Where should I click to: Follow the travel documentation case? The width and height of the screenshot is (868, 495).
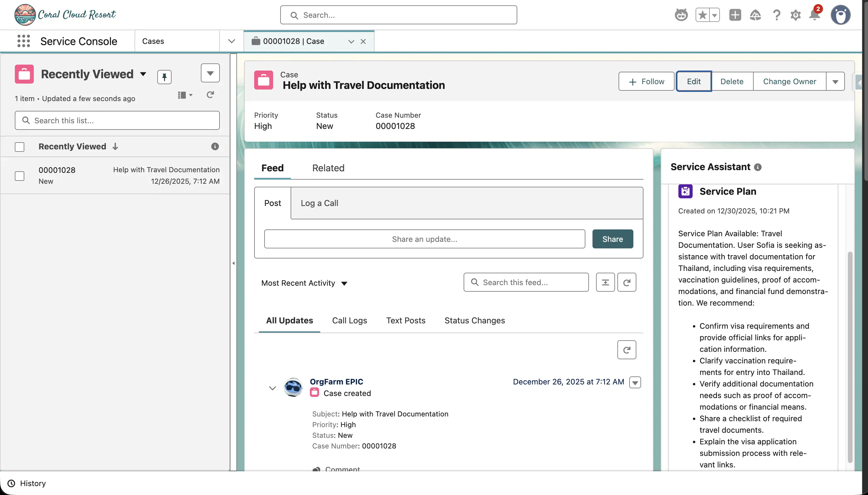[646, 81]
